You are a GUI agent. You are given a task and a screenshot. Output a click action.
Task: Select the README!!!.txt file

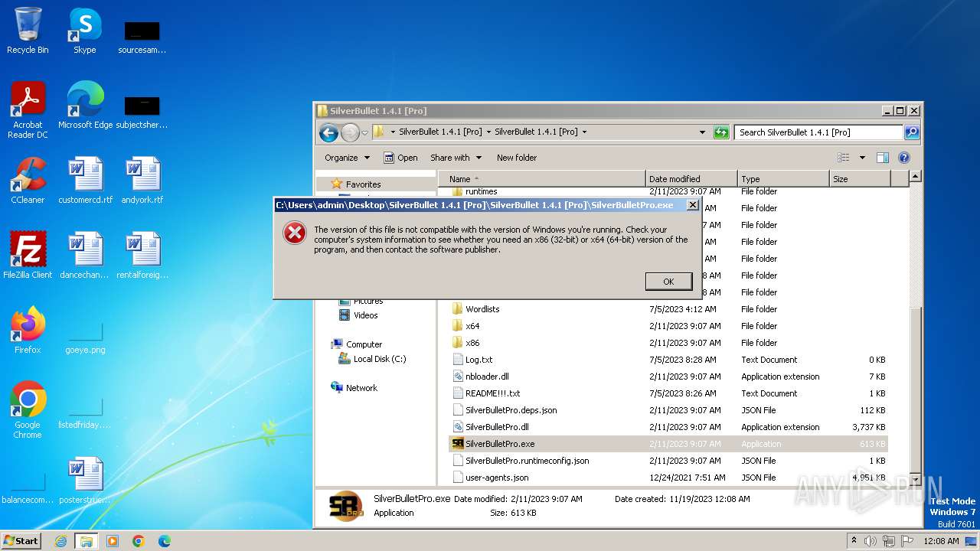[x=668, y=393]
